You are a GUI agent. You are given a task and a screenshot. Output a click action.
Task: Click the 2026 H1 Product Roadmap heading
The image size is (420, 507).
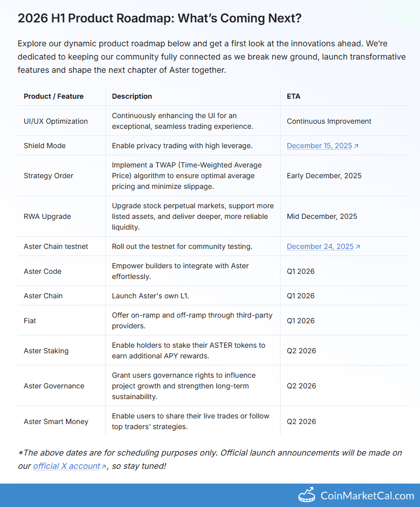tap(159, 18)
